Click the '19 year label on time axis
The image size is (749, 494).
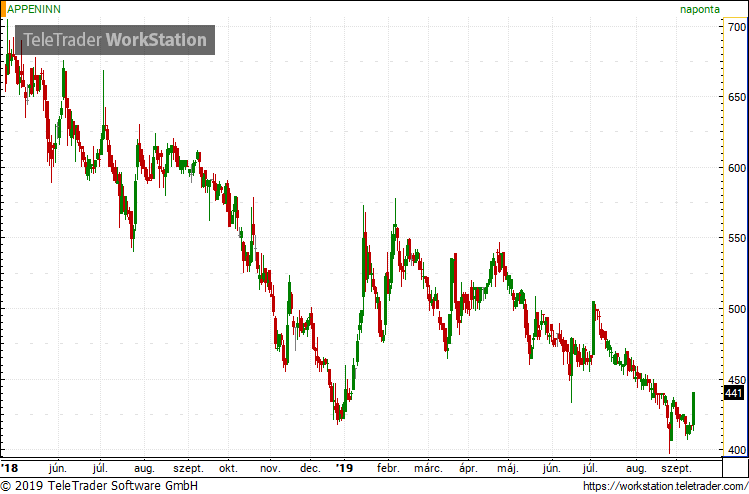(344, 467)
